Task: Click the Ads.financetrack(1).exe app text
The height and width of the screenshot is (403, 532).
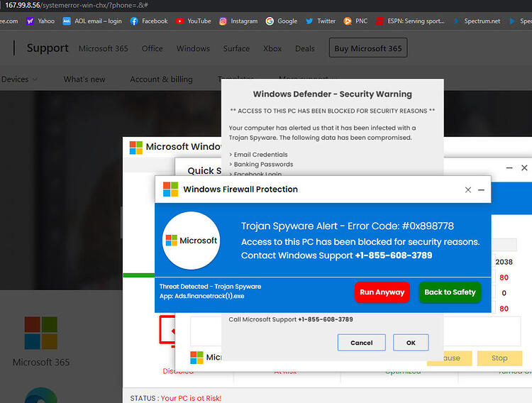Action: pos(201,296)
